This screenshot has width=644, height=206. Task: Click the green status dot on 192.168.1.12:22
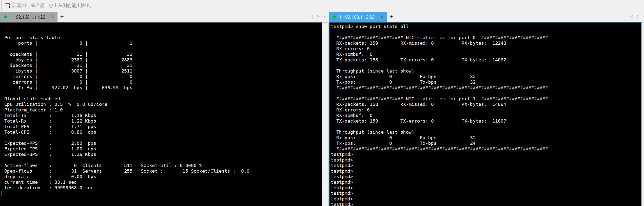[335, 17]
